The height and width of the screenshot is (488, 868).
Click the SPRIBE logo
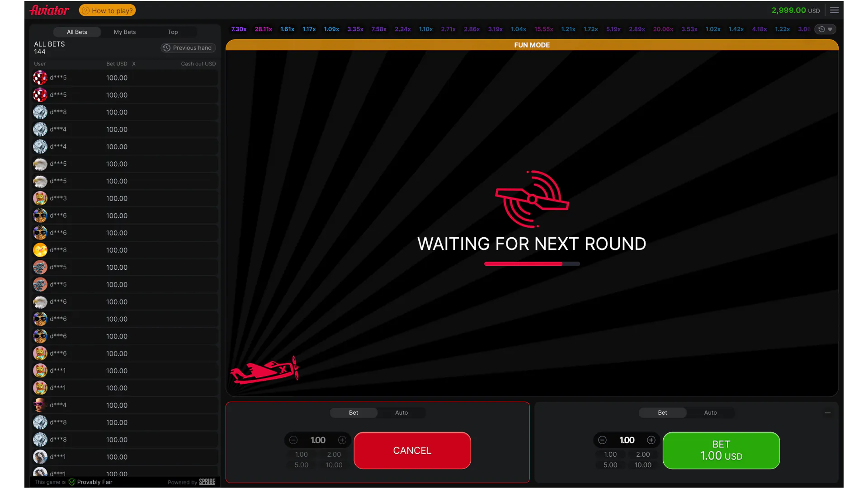pos(207,482)
